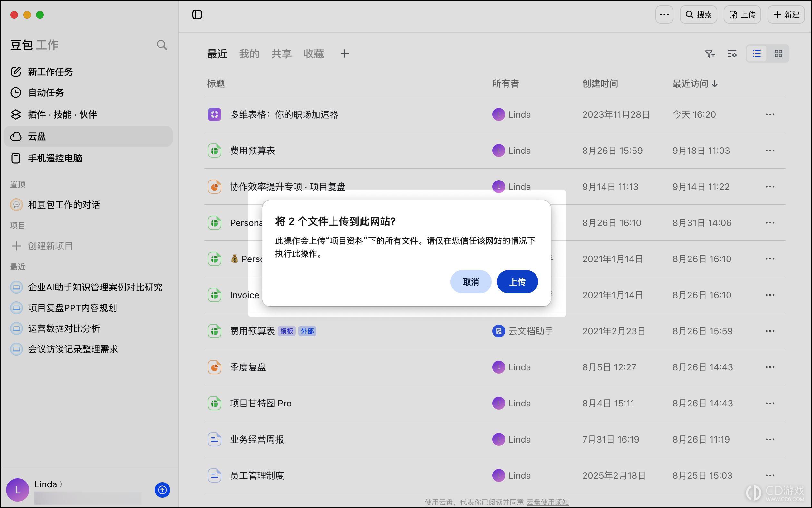The image size is (812, 508).
Task: Open more options for 业务经营周报 row
Action: 770,439
